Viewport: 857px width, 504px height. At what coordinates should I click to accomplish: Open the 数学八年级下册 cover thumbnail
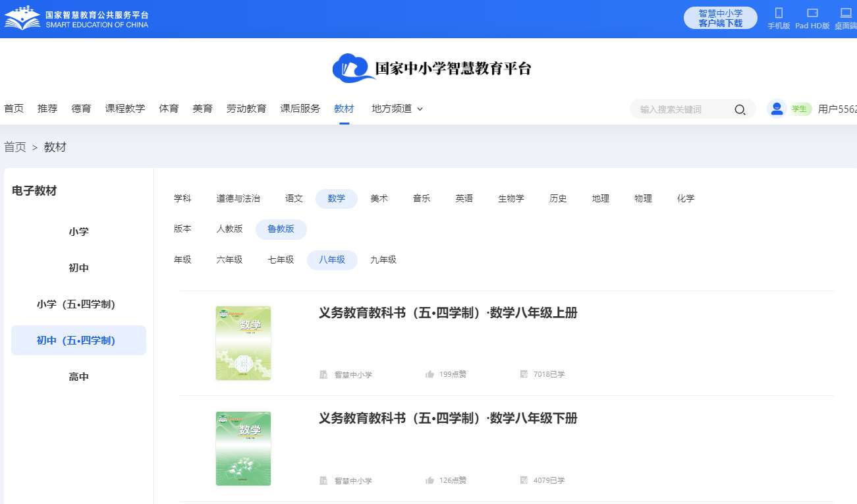(x=243, y=449)
